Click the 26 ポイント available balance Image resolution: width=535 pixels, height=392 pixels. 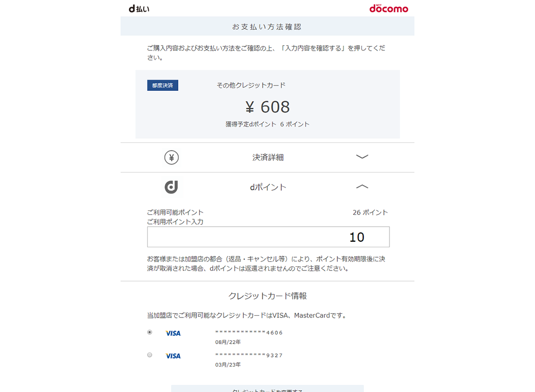pos(370,212)
